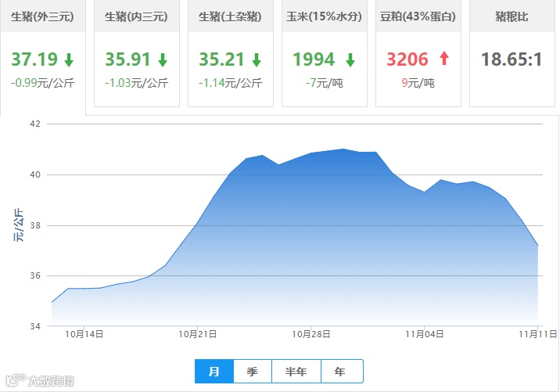The width and height of the screenshot is (560, 392).
Task: Click the 40 y-axis label
Action: coord(35,174)
